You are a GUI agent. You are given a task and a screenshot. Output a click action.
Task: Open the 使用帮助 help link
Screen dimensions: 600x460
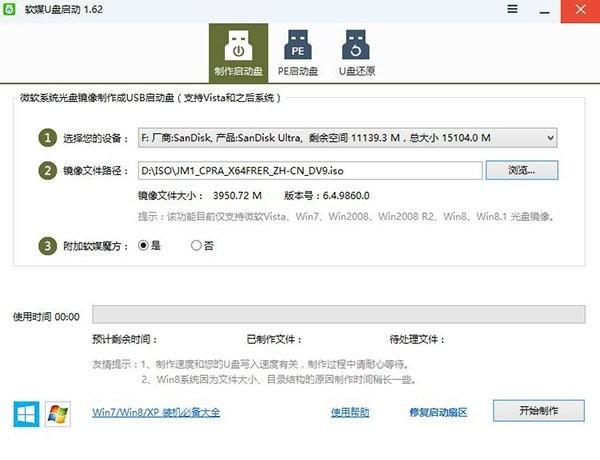(350, 413)
